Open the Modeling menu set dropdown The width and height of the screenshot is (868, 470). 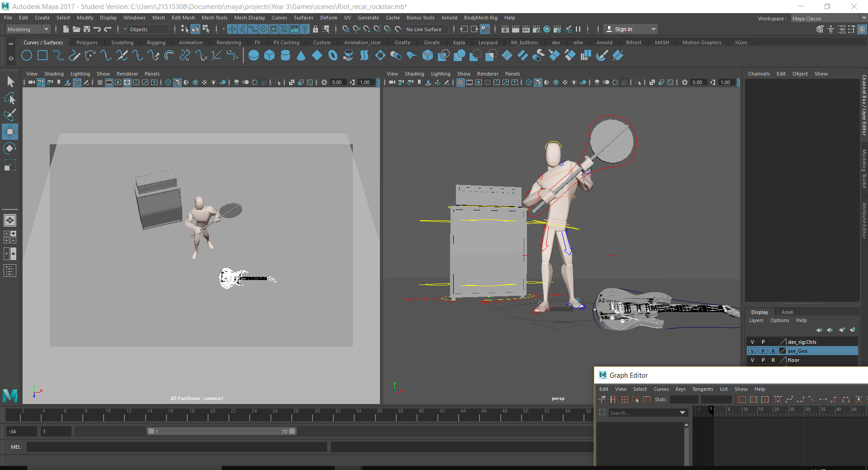28,29
